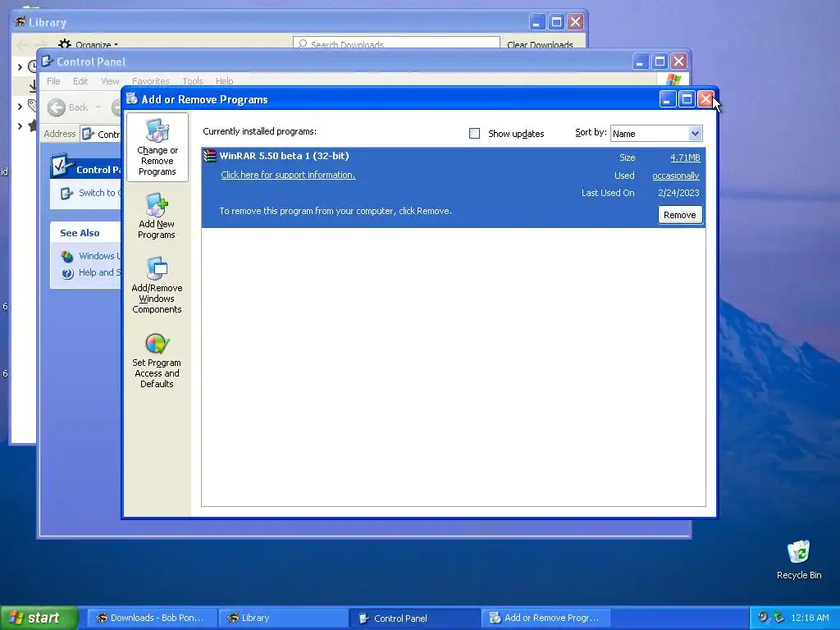Expand the Tags tree node in Library
The height and width of the screenshot is (630, 840).
[x=20, y=106]
